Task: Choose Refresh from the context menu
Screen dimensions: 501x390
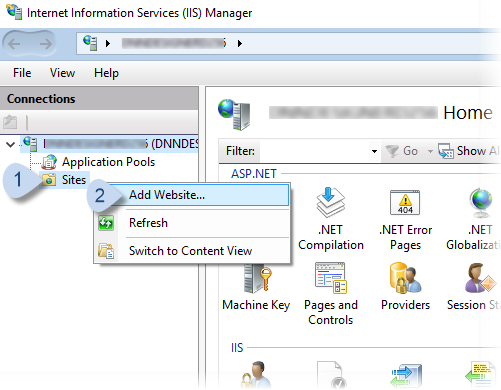Action: click(x=148, y=223)
